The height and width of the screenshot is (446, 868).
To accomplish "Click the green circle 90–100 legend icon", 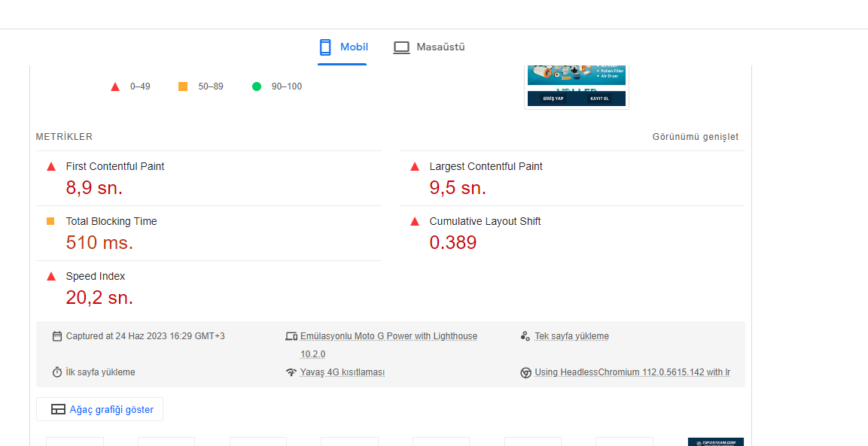I will [256, 86].
